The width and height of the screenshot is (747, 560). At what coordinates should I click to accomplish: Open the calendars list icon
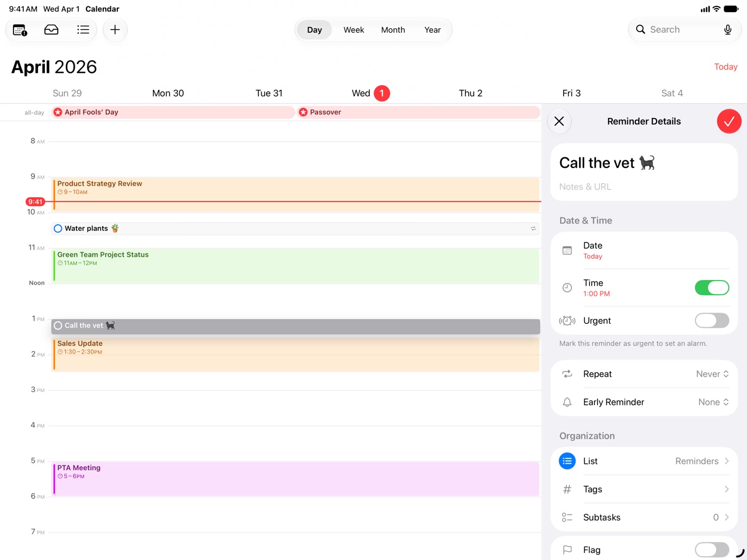(x=20, y=30)
